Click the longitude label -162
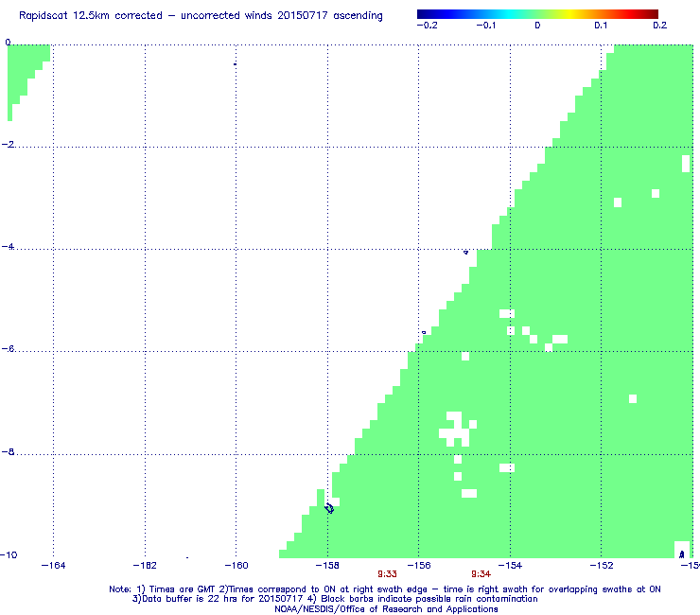Screen dimensions: 700x615 pos(145,566)
